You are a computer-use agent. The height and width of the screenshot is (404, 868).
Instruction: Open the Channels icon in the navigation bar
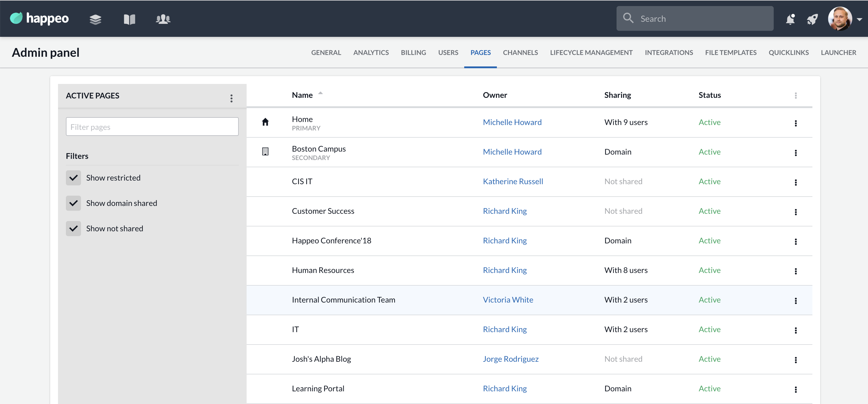(x=96, y=19)
